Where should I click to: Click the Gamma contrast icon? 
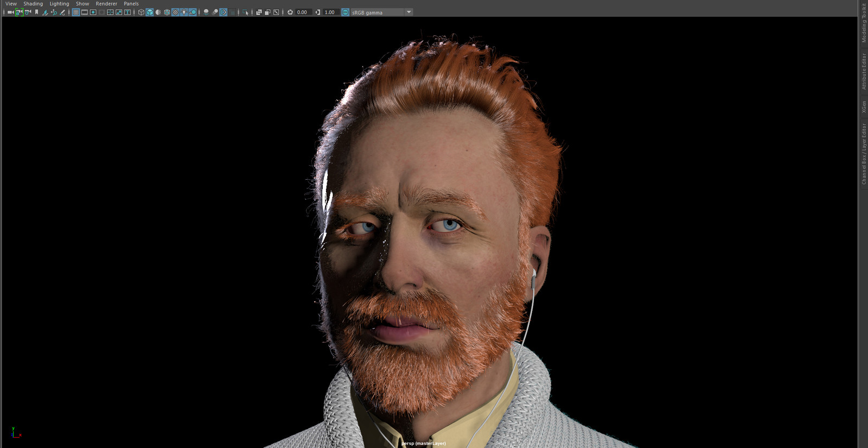[x=318, y=12]
